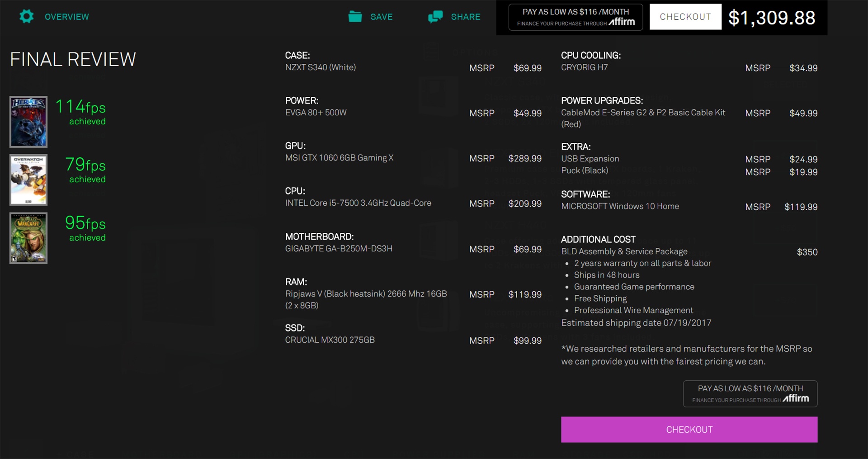Select the Heroes of the Storm thumbnail
868x459 pixels.
click(28, 122)
